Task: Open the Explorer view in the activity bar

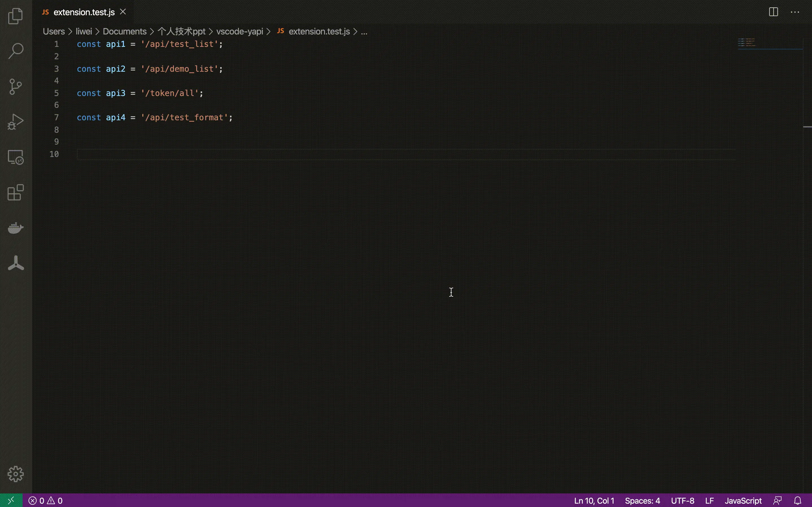Action: click(16, 16)
